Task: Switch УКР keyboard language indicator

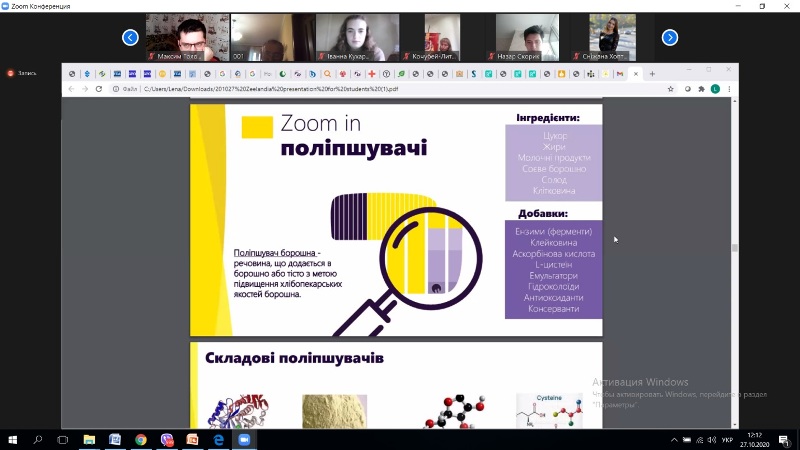Action: (728, 440)
